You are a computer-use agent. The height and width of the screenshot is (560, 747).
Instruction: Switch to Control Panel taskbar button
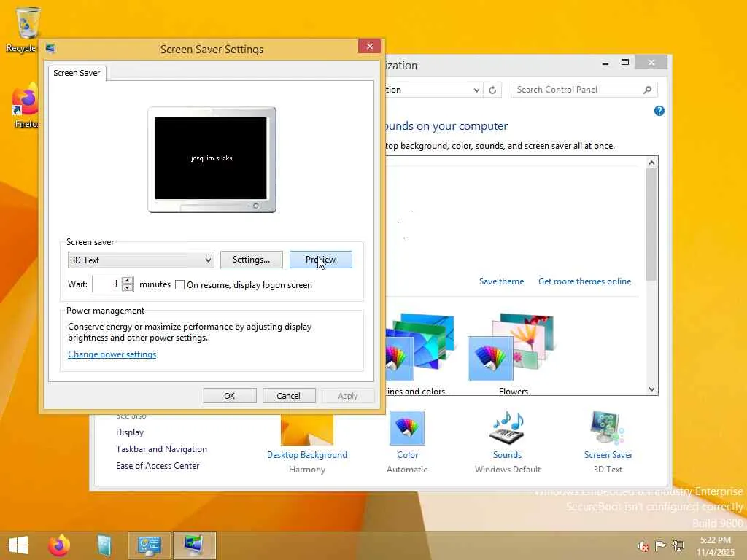(x=150, y=545)
